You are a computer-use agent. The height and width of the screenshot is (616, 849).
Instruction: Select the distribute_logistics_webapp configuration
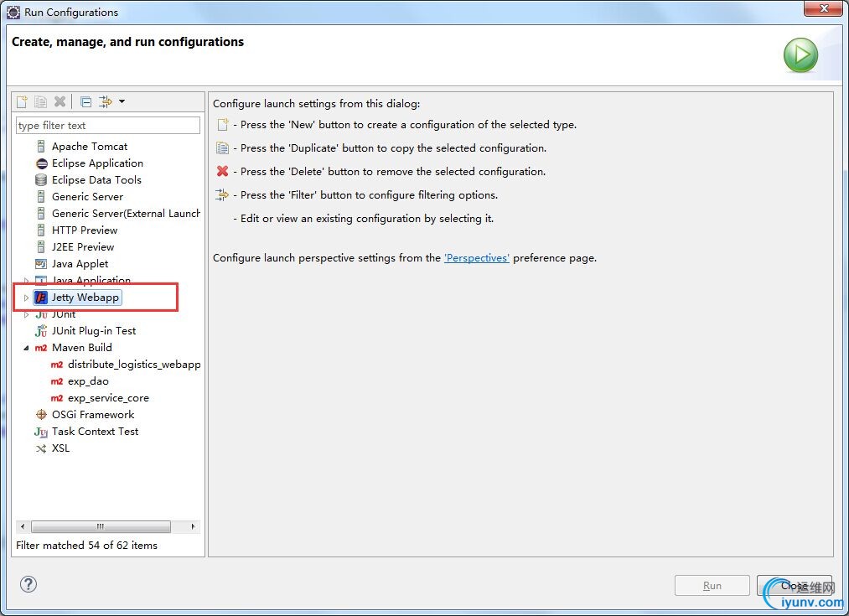(x=134, y=365)
